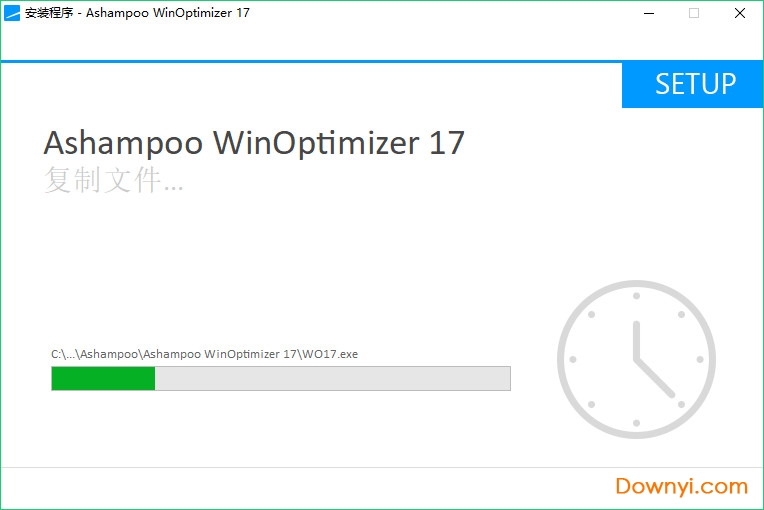This screenshot has height=510, width=764.
Task: Click the green filled part of progress bar
Action: tap(103, 378)
